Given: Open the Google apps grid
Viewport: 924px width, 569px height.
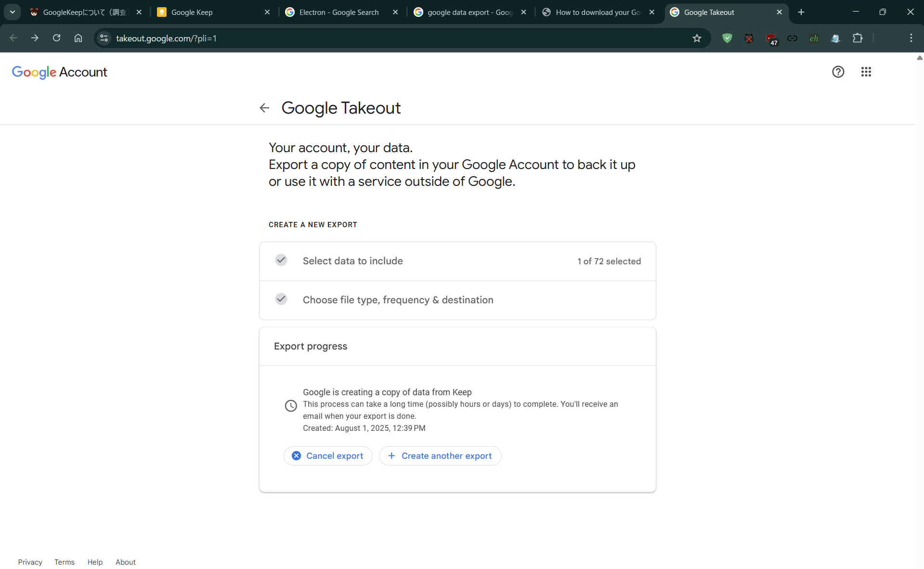Looking at the screenshot, I should (x=866, y=72).
